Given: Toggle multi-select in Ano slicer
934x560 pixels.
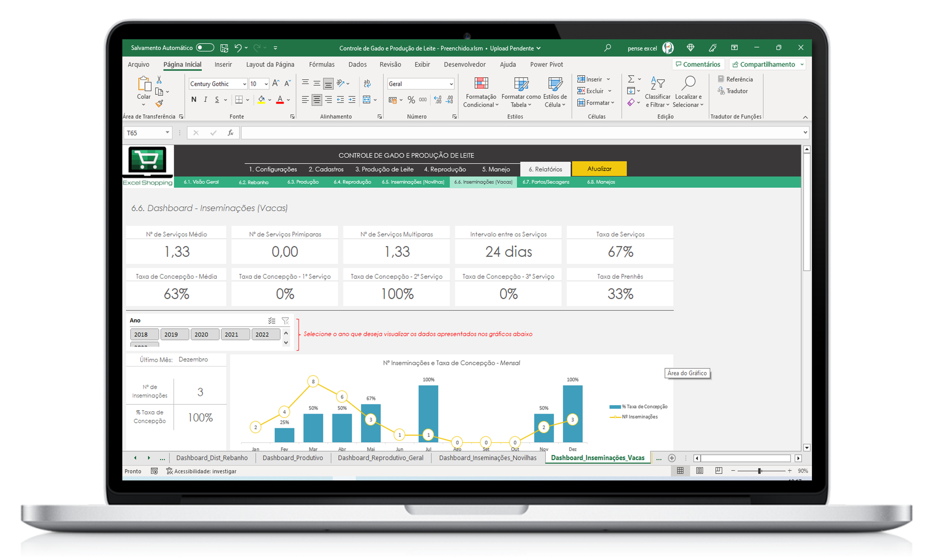Looking at the screenshot, I should [271, 321].
